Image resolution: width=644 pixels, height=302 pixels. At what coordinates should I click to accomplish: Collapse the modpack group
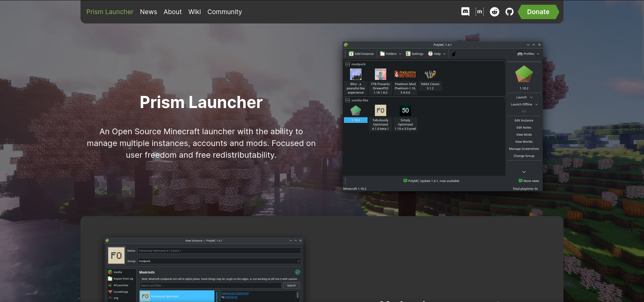click(x=348, y=64)
